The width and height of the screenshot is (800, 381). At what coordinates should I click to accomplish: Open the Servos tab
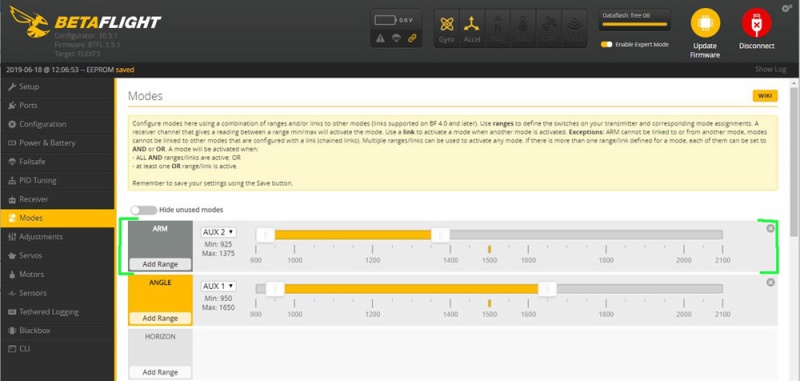pyautogui.click(x=57, y=256)
